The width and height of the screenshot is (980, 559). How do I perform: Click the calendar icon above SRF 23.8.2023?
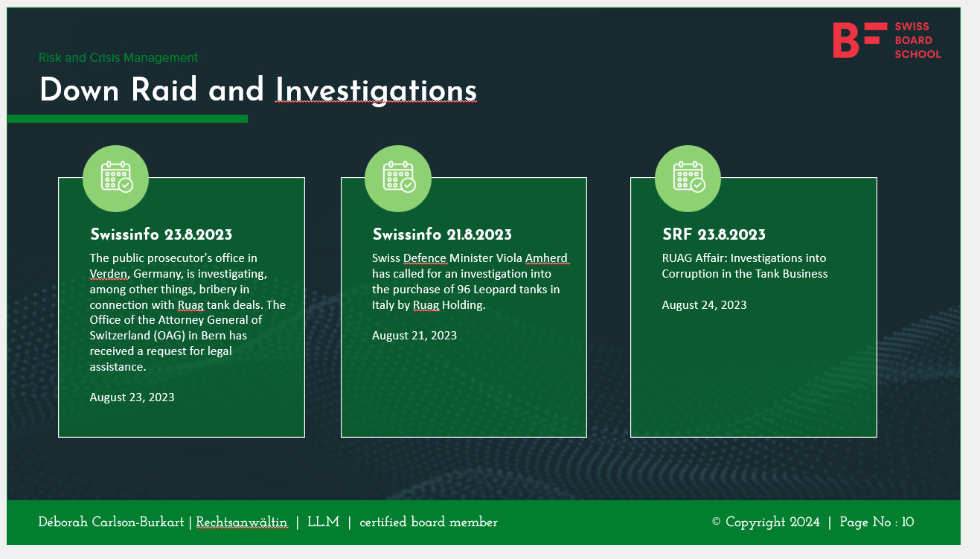point(688,179)
